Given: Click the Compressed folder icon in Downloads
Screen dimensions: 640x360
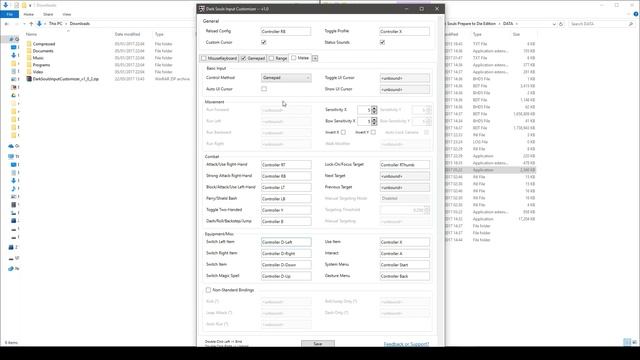Looking at the screenshot, I should [29, 44].
